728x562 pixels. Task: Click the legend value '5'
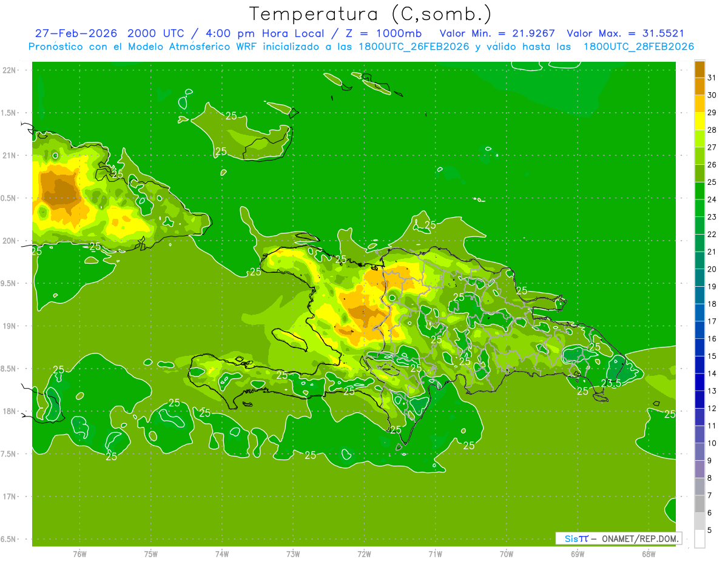click(x=710, y=530)
